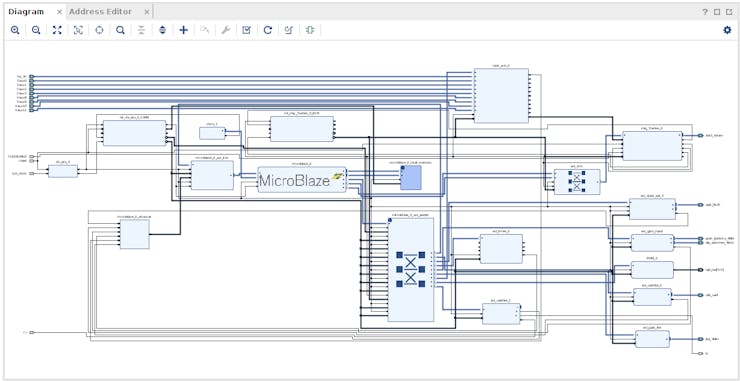Select the push_buttons_4bits output port
Image resolution: width=740 pixels, height=381 pixels.
click(x=701, y=238)
